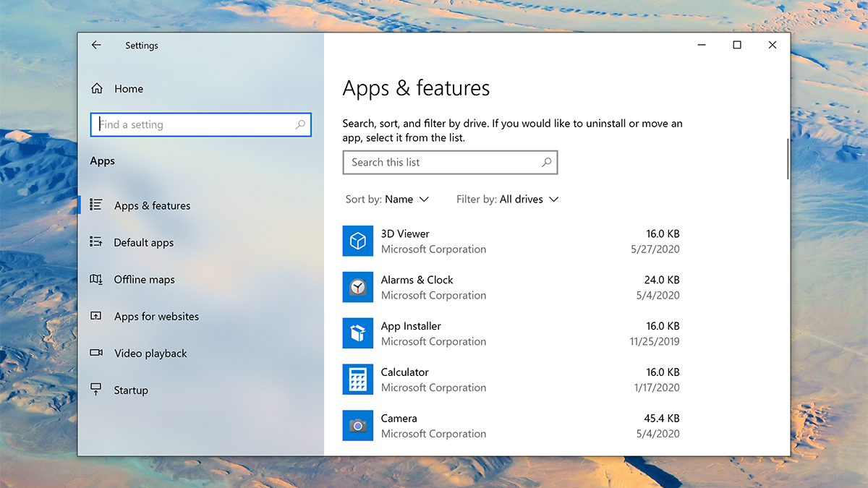
Task: Click the Default apps sidebar icon
Action: tap(95, 242)
